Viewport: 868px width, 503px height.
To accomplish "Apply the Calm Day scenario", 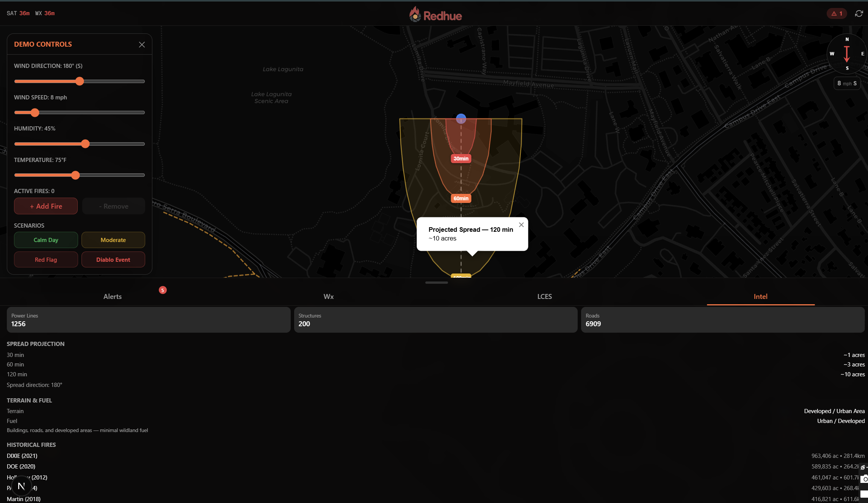I will 46,240.
